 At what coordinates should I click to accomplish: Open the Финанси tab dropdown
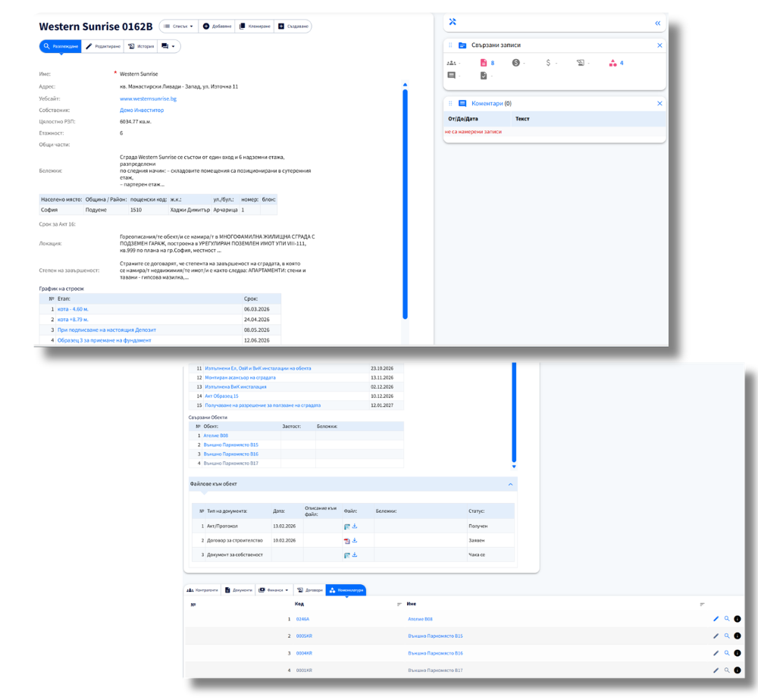[x=274, y=589]
